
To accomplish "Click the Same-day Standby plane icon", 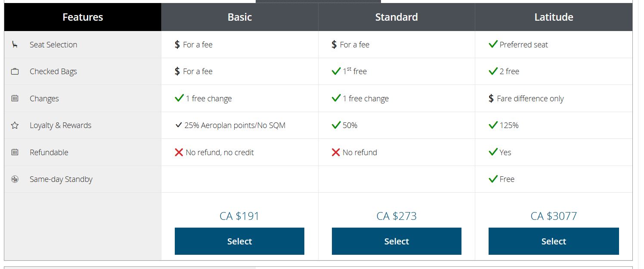I will pos(15,179).
